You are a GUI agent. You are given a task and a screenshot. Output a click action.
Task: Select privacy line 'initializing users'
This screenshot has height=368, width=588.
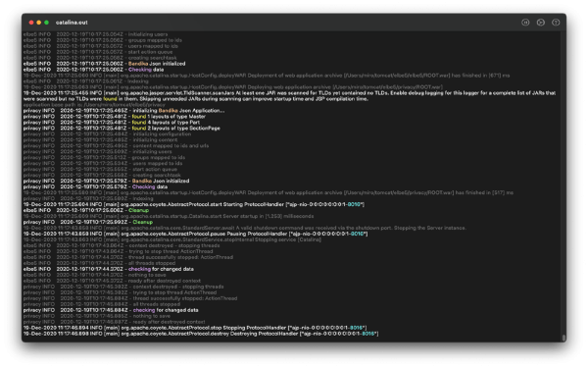pos(97,152)
